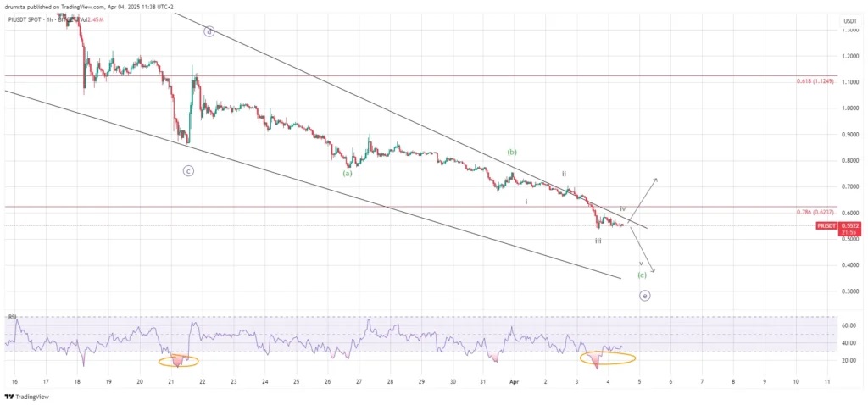Screen dimensions: 868x405
Task: Select the green (c) wave marker
Action: 643,275
